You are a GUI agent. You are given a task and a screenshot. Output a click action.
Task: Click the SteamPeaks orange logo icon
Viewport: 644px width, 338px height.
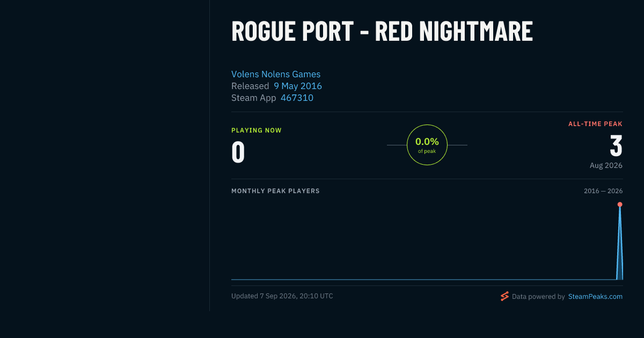coord(504,296)
